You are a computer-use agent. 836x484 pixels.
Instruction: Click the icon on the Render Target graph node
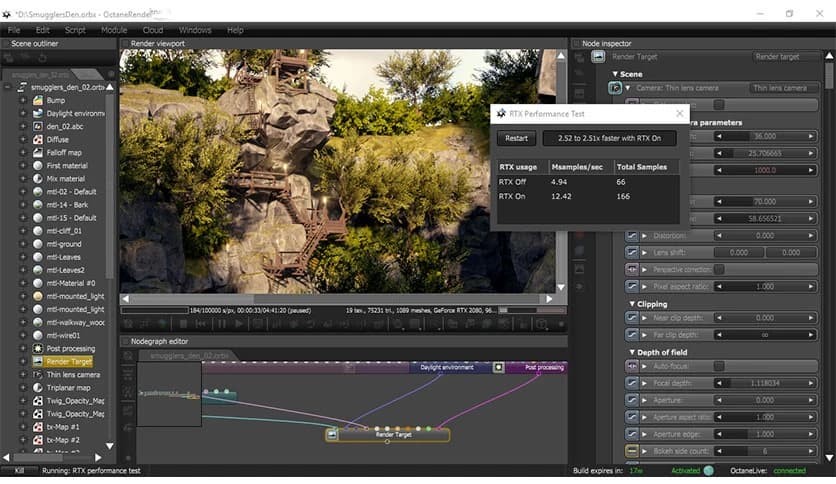tap(332, 435)
